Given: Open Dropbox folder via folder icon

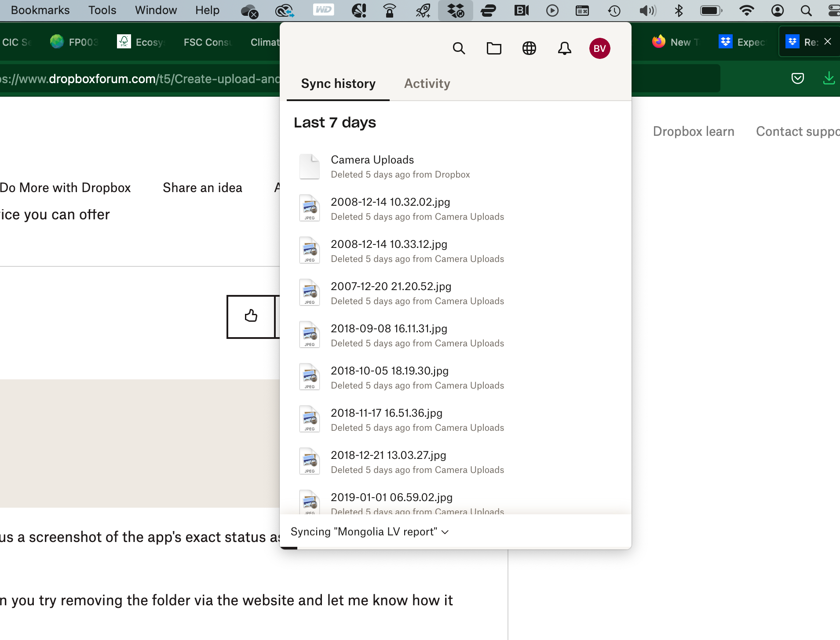Looking at the screenshot, I should pyautogui.click(x=494, y=48).
